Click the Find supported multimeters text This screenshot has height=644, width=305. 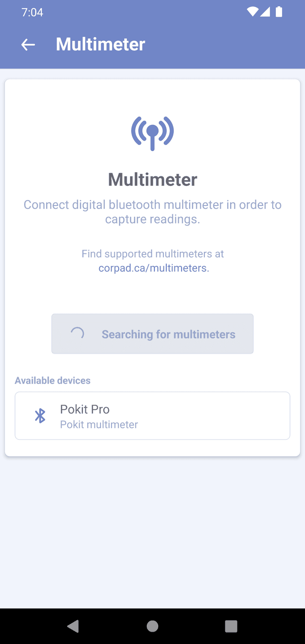point(152,254)
